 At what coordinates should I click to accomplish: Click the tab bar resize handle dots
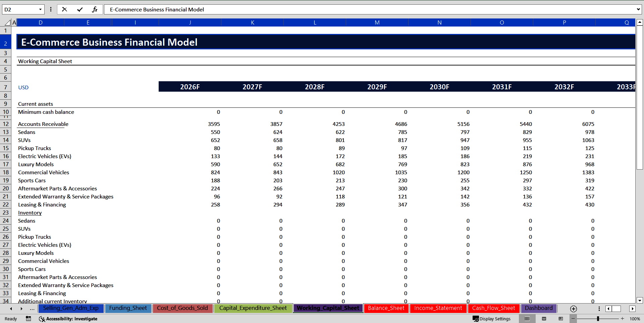point(599,309)
